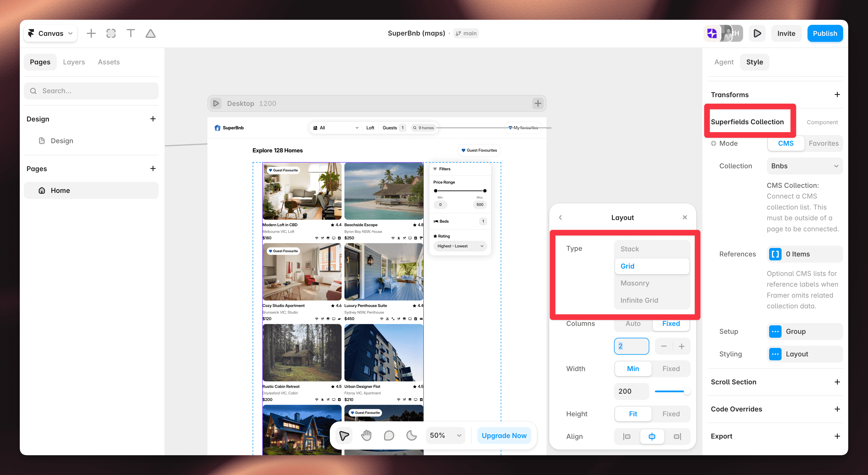Play the Desktop 1200 breakpoint preview
Viewport: 868px width, 475px height.
point(216,103)
